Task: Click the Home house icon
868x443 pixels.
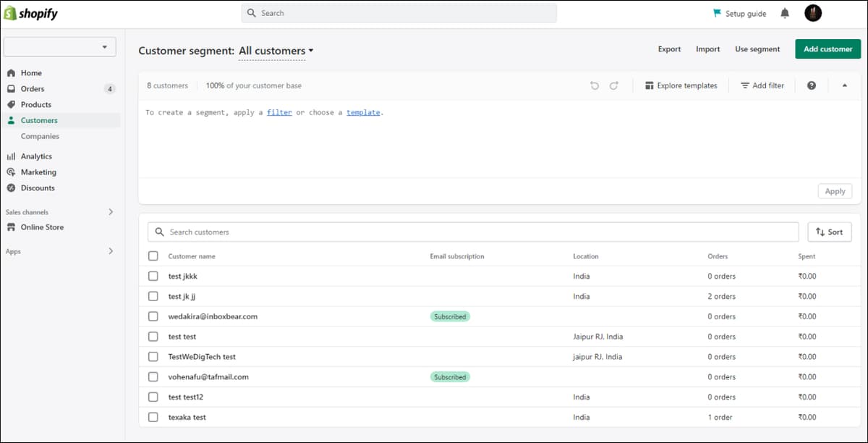Action: coord(11,73)
